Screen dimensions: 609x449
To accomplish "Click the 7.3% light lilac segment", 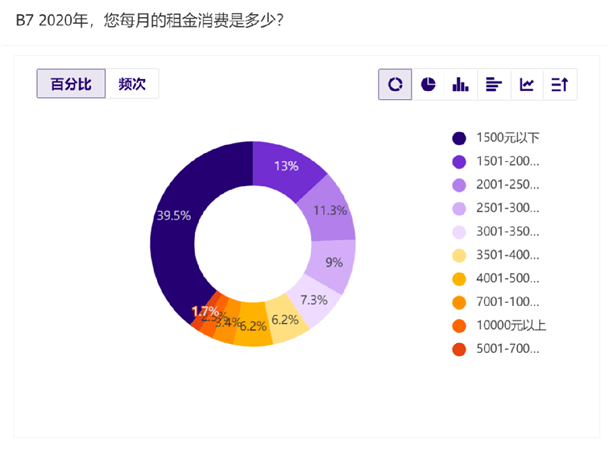I will point(314,300).
